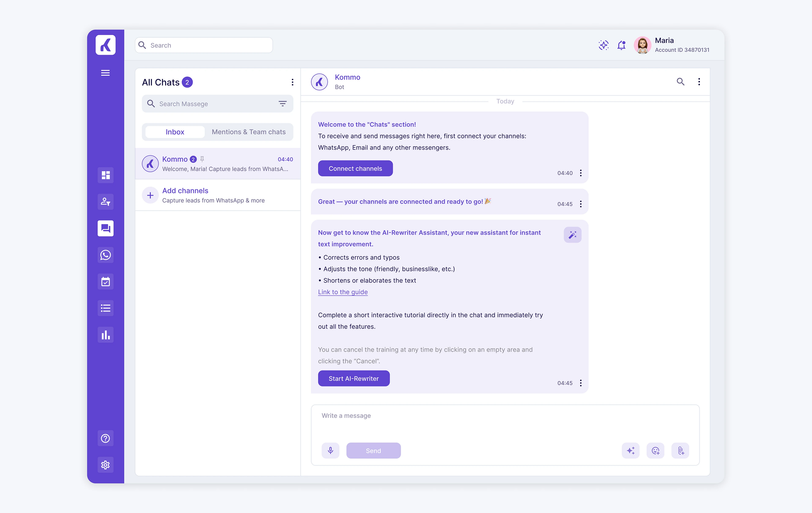The height and width of the screenshot is (513, 812).
Task: Click the notification bell icon
Action: pyautogui.click(x=621, y=45)
